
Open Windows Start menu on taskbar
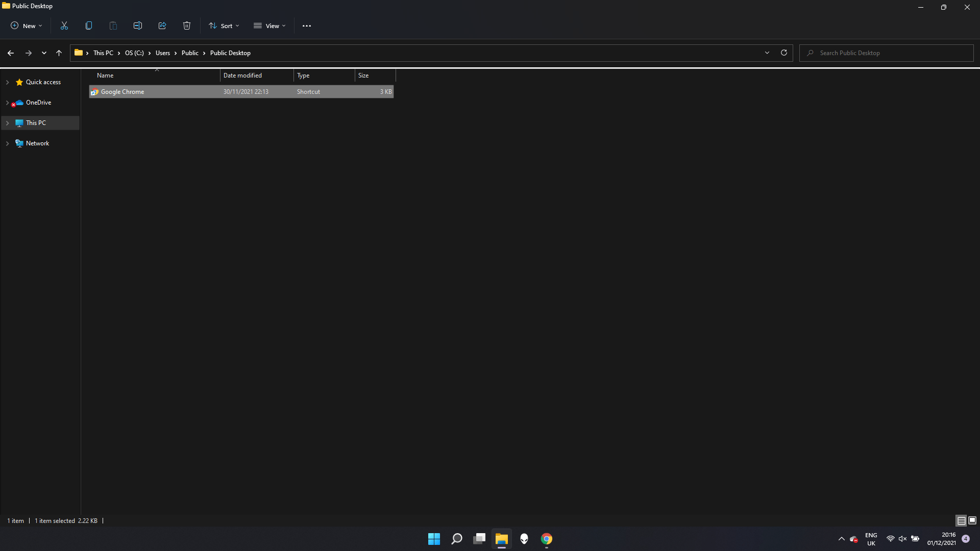click(x=434, y=539)
